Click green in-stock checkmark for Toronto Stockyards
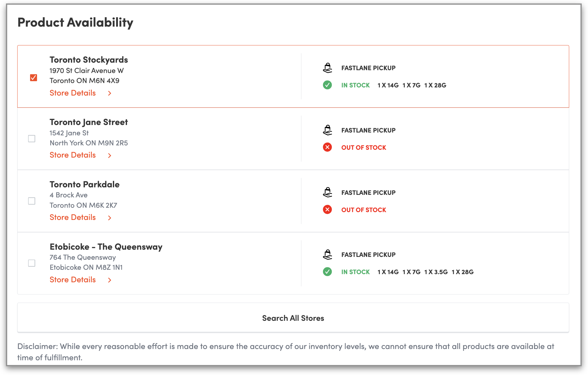The width and height of the screenshot is (588, 375). tap(327, 85)
